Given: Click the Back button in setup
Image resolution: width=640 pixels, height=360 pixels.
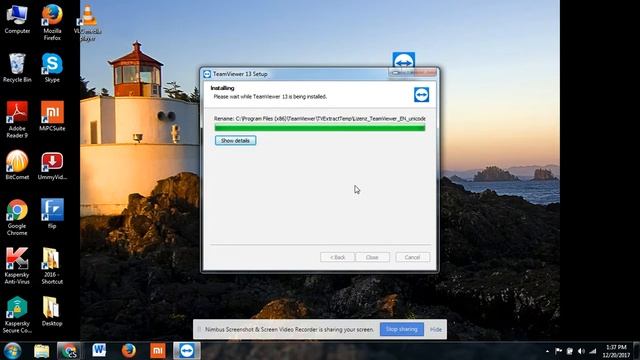Looking at the screenshot, I should click(338, 257).
